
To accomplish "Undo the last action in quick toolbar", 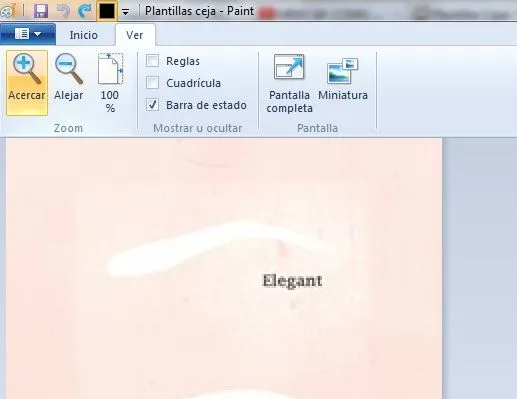I will pos(63,11).
